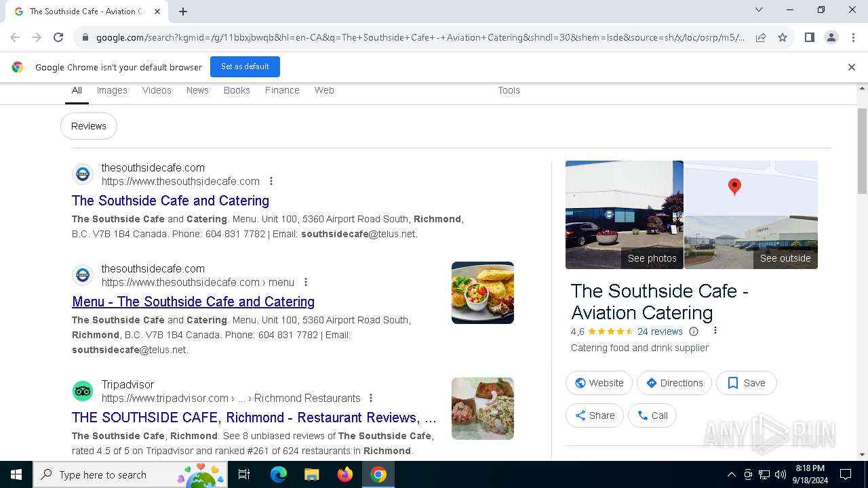The image size is (868, 488).
Task: Open See photos image of the cafe
Action: click(625, 215)
